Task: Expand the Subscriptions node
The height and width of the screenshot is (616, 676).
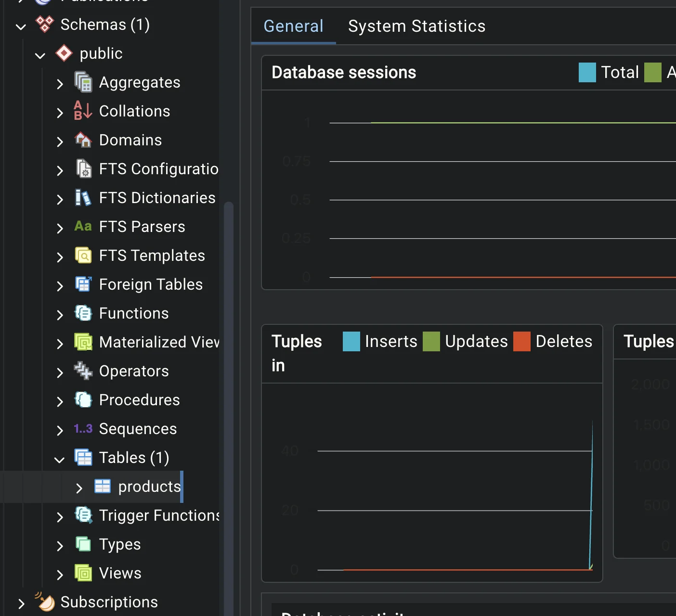Action: coord(21,603)
